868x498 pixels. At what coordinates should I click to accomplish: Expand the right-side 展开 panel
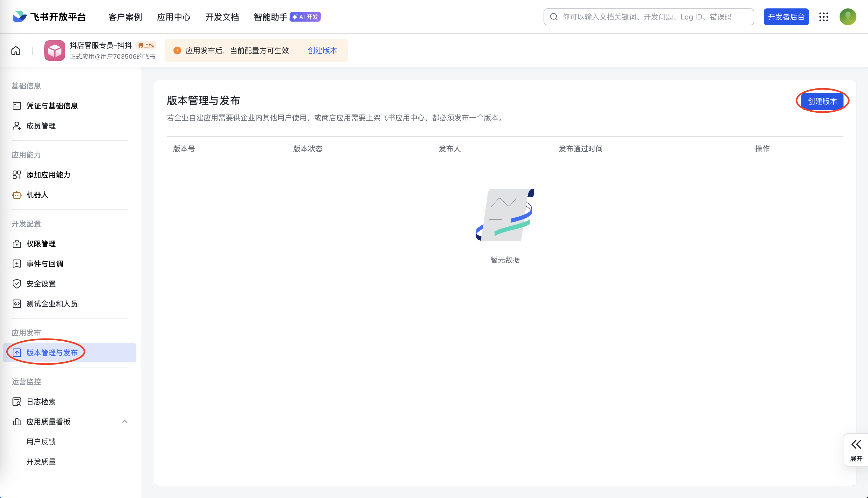pyautogui.click(x=856, y=450)
